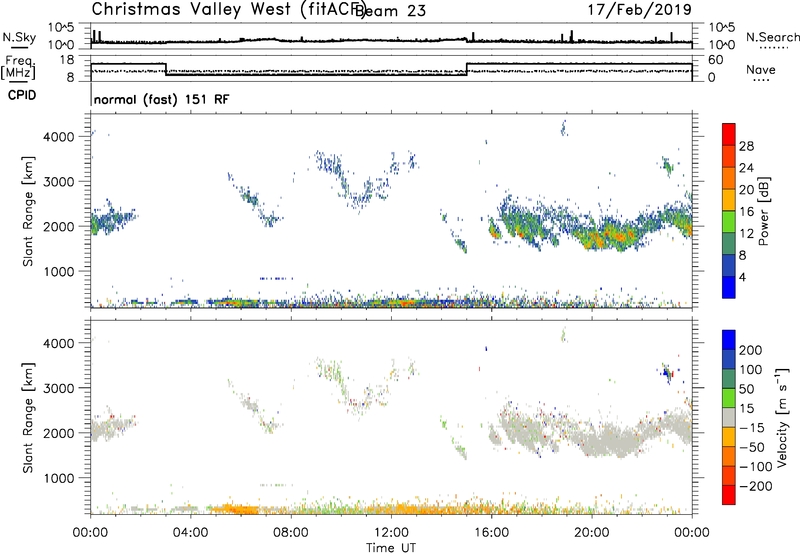Click the "20:00" time tick label
The width and height of the screenshot is (800, 554).
pyautogui.click(x=592, y=533)
